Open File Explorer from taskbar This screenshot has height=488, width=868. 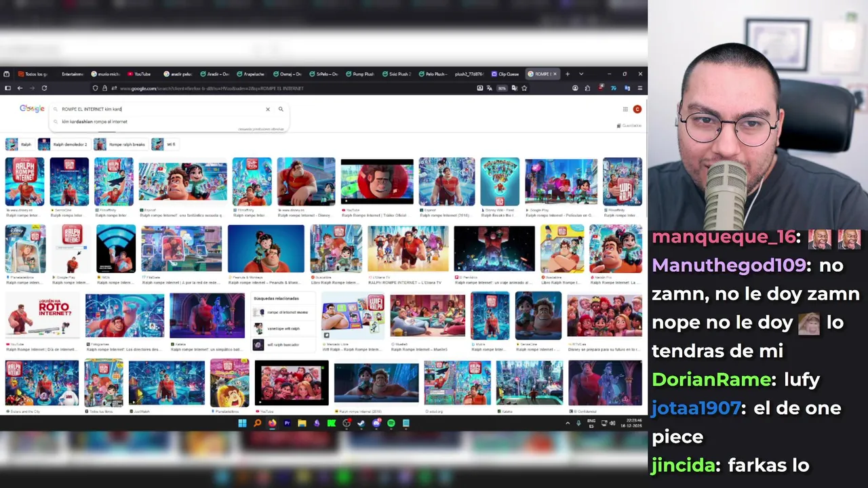tap(302, 424)
